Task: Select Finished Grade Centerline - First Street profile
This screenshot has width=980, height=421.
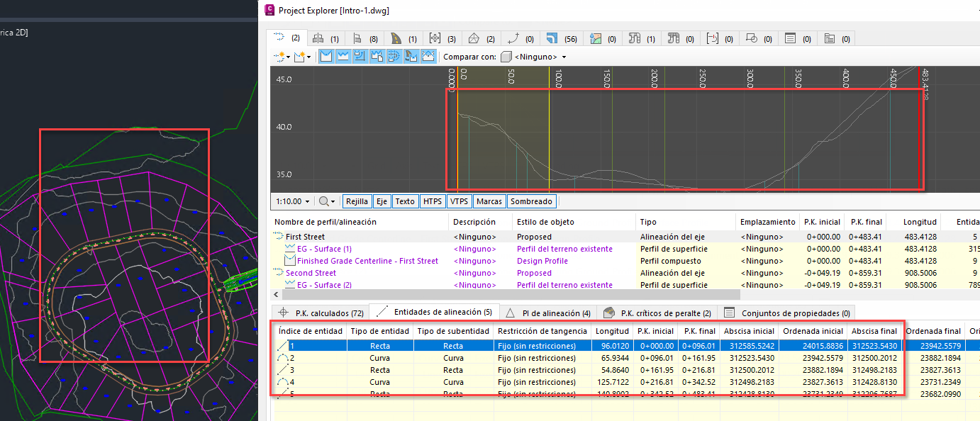Action: (x=367, y=261)
